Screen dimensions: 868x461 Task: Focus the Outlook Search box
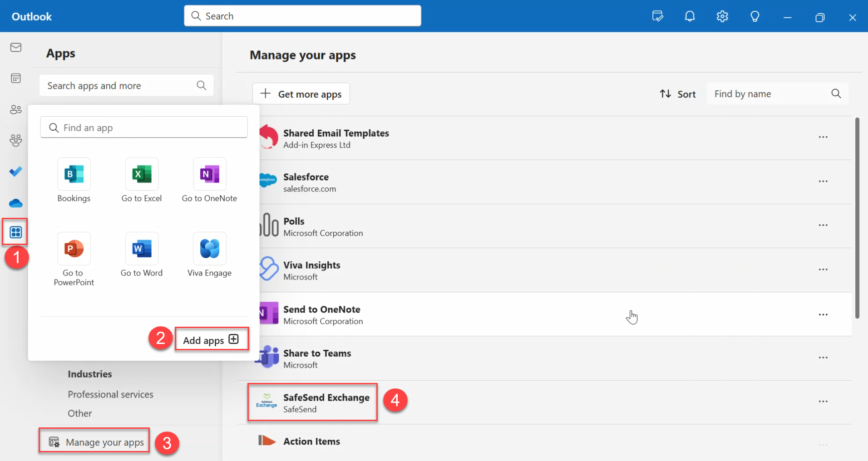pyautogui.click(x=302, y=16)
